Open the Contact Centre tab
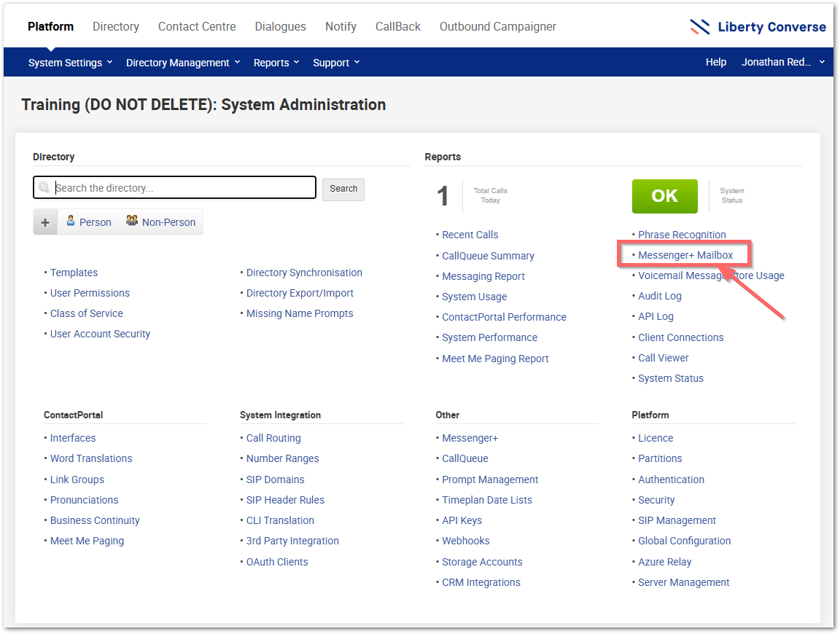840x634 pixels. [197, 26]
